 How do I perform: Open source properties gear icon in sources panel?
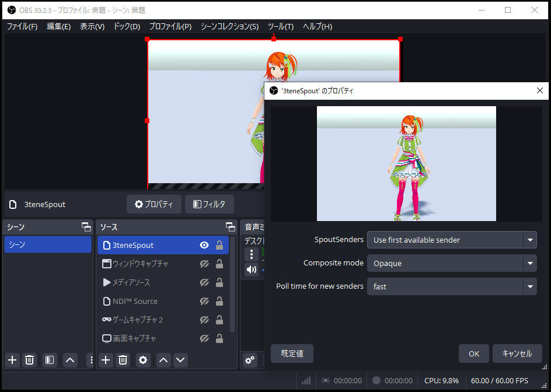click(x=143, y=360)
